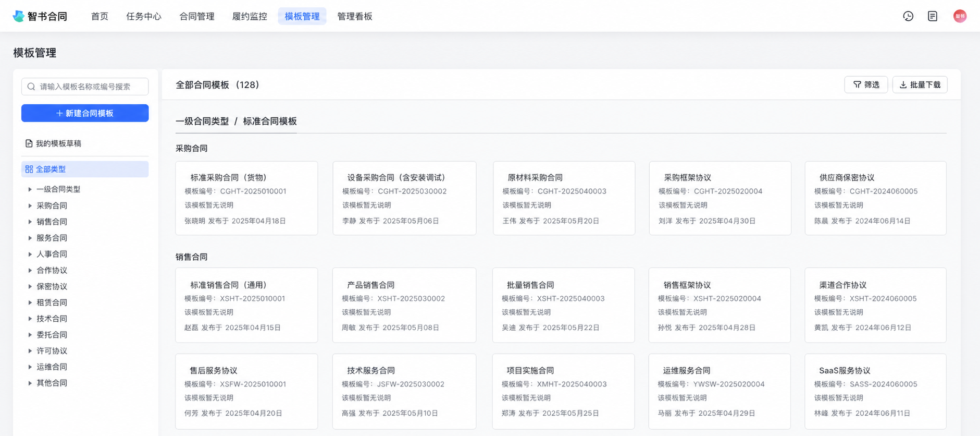The width and height of the screenshot is (980, 436).
Task: Select 其他合同 in the type tree
Action: click(52, 383)
